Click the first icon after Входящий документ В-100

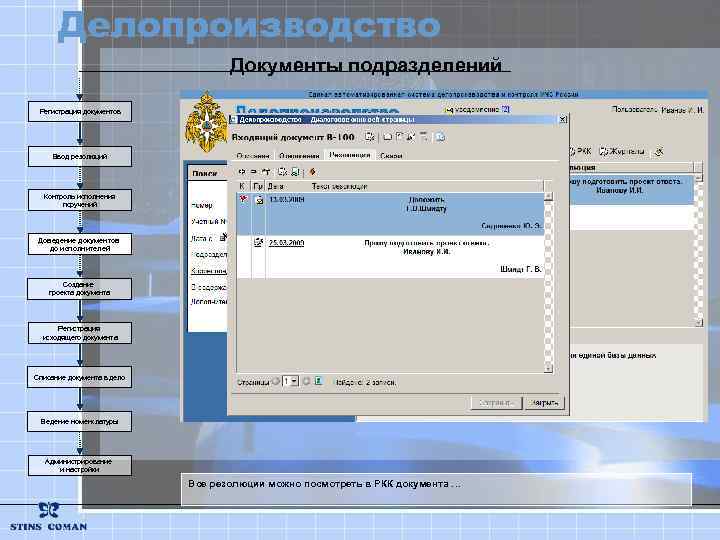click(x=370, y=136)
